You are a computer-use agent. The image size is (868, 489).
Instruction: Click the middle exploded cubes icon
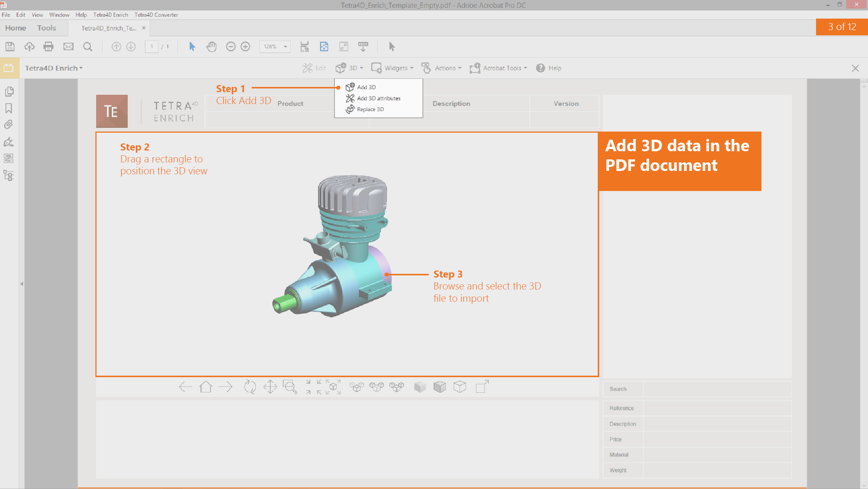(376, 387)
